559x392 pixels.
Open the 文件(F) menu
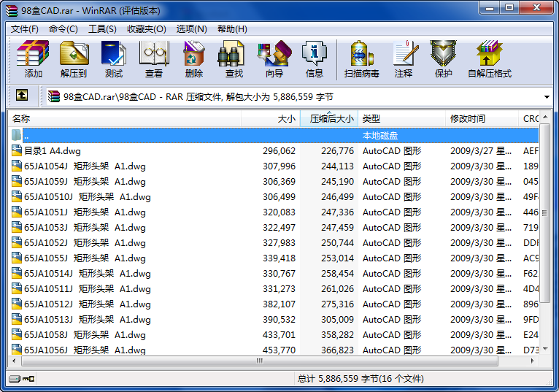coord(25,29)
